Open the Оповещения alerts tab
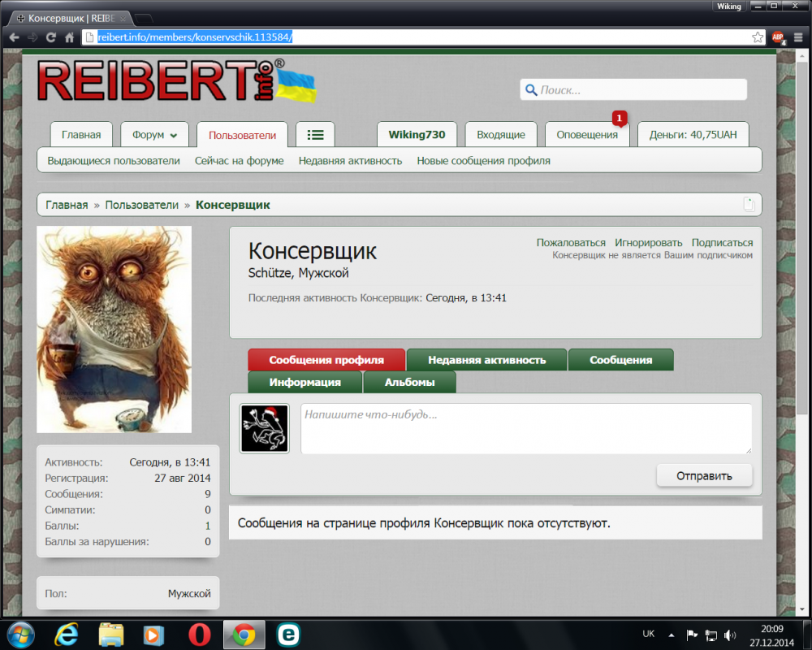The height and width of the screenshot is (650, 812). point(587,135)
